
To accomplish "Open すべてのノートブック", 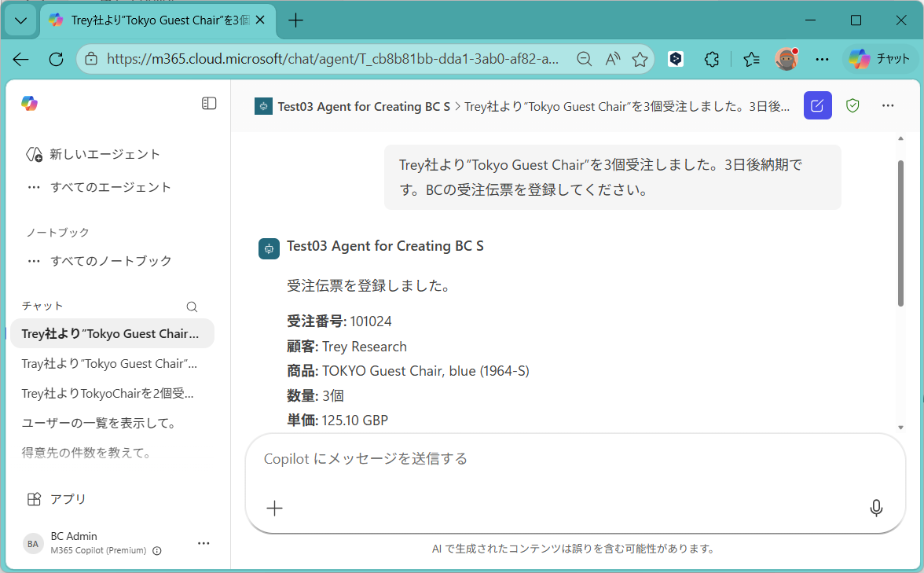I will coord(99,261).
